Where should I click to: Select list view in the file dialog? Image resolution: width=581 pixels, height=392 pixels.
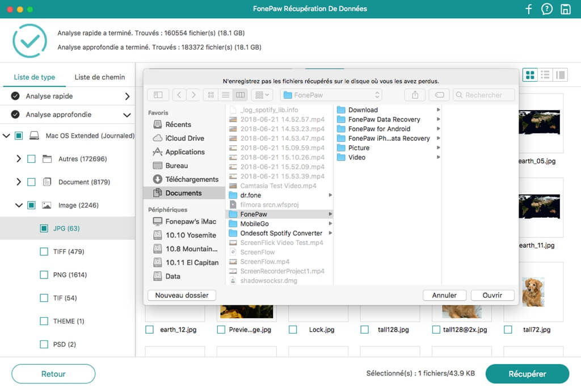225,95
